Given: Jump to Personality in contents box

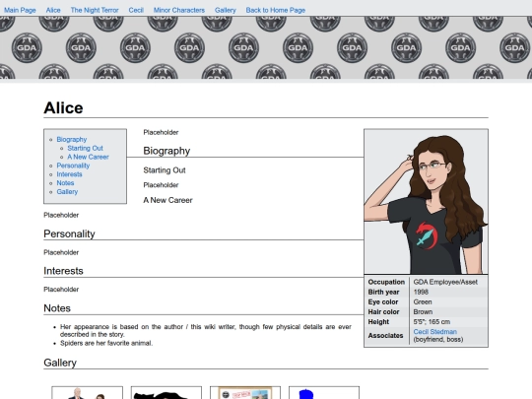Looking at the screenshot, I should point(73,166).
